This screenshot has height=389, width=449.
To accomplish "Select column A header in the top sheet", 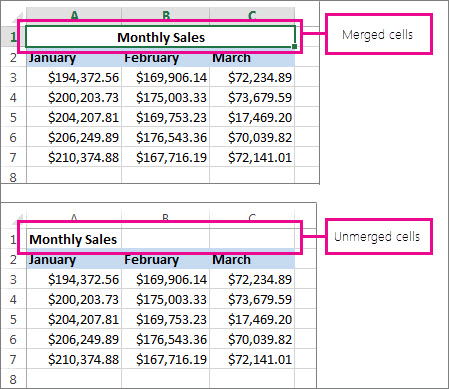I will click(x=74, y=15).
